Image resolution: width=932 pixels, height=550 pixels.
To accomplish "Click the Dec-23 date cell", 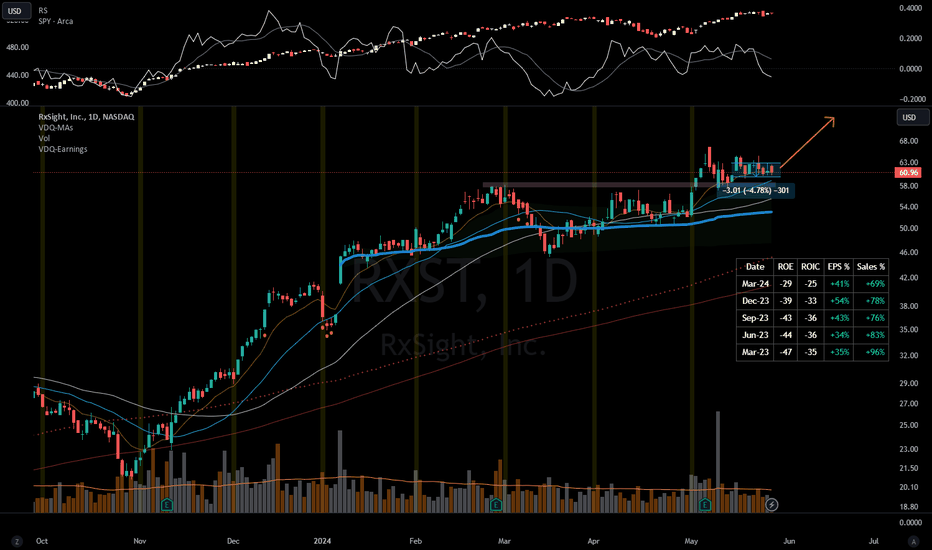I will (x=755, y=301).
